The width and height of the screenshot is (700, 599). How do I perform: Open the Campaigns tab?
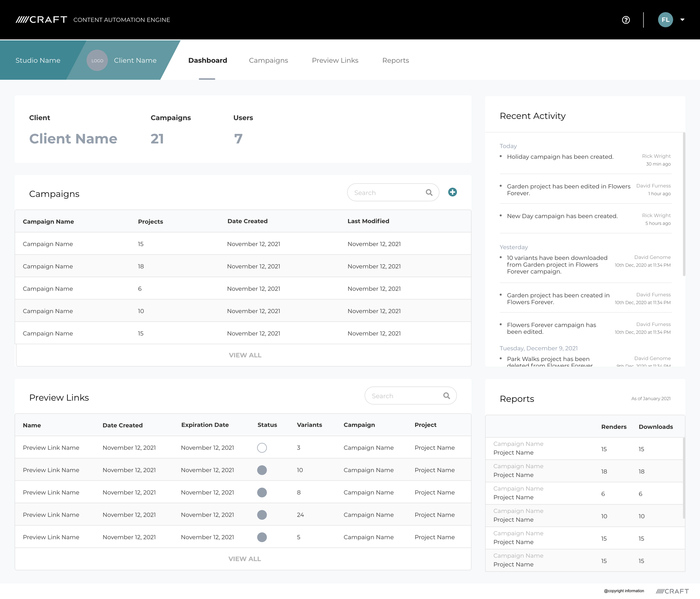(268, 60)
